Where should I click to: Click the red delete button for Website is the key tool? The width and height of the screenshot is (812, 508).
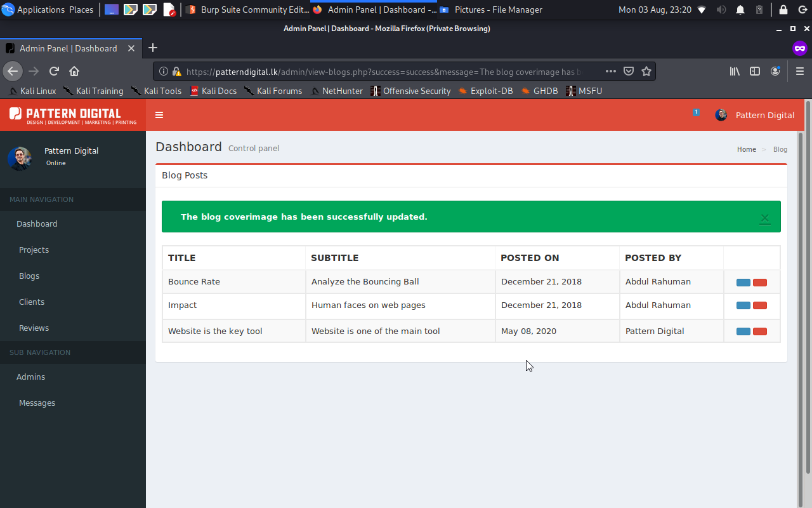tap(759, 330)
